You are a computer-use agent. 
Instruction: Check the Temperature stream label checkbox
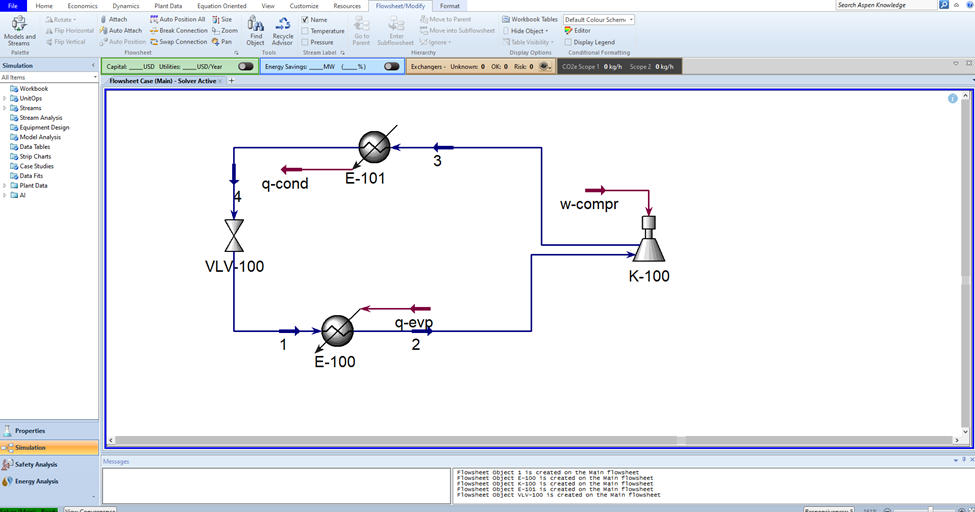click(305, 30)
